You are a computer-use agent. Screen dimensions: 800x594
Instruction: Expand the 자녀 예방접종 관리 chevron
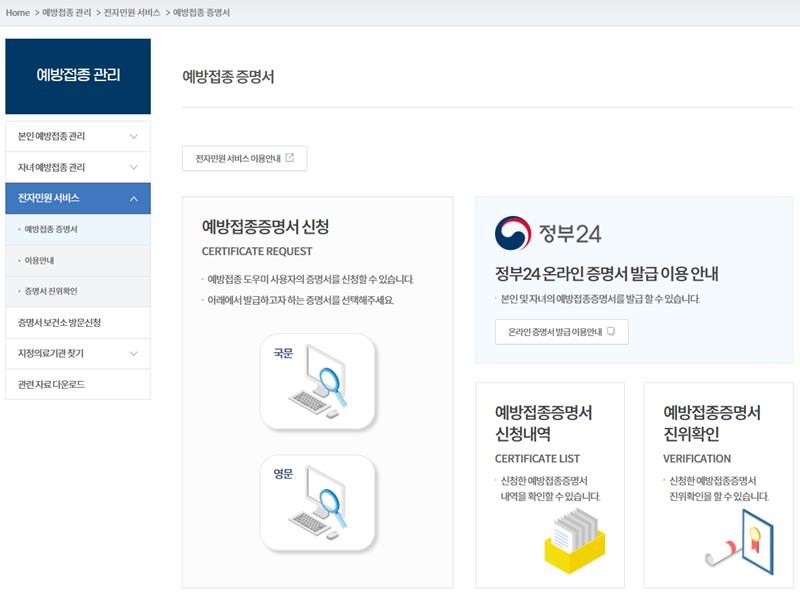click(x=134, y=167)
